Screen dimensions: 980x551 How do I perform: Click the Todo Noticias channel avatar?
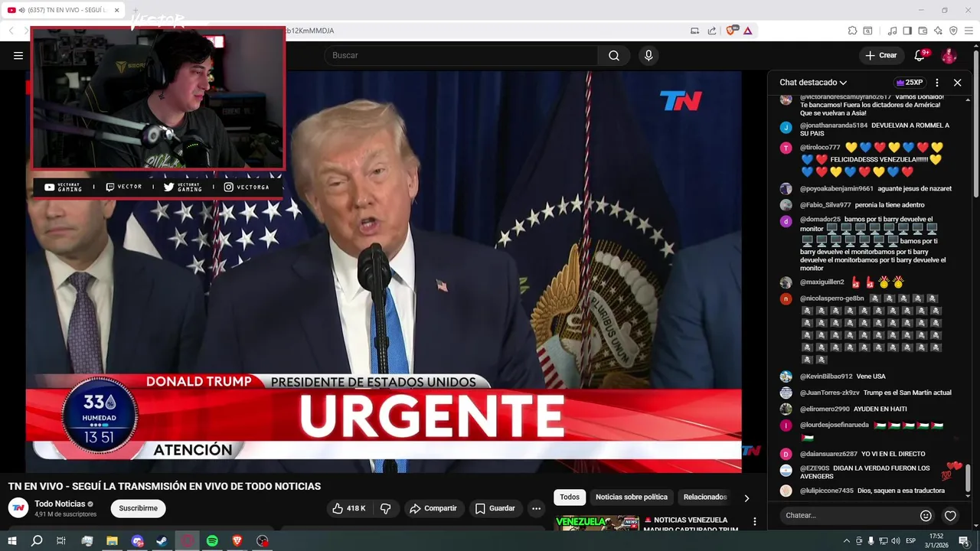click(18, 508)
